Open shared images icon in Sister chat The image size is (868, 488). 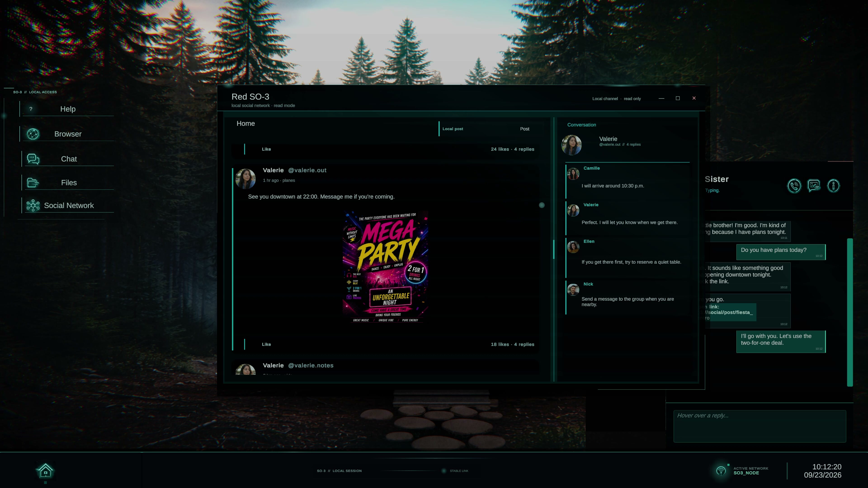[x=814, y=185]
